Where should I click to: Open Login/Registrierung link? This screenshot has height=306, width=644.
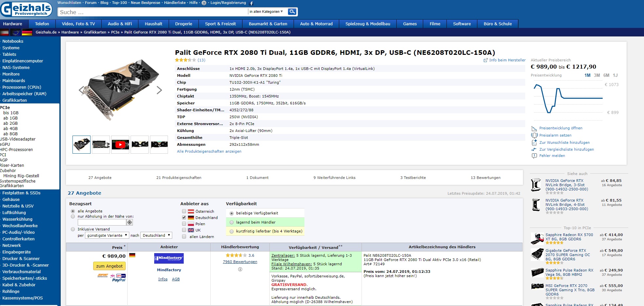[228, 3]
